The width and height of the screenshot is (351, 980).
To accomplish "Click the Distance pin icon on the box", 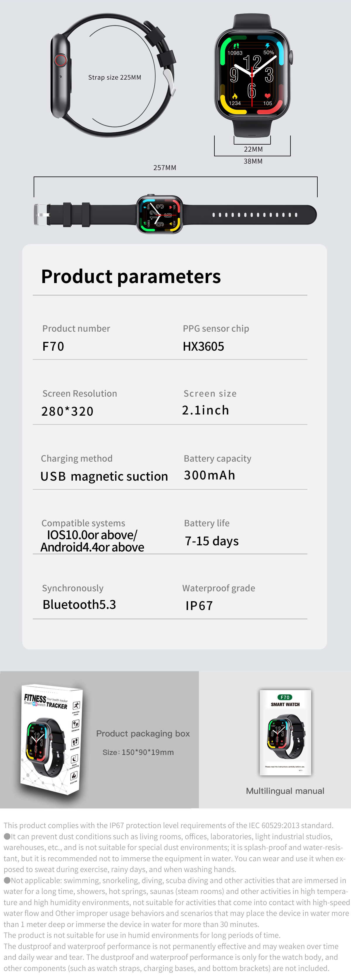I will [75, 724].
